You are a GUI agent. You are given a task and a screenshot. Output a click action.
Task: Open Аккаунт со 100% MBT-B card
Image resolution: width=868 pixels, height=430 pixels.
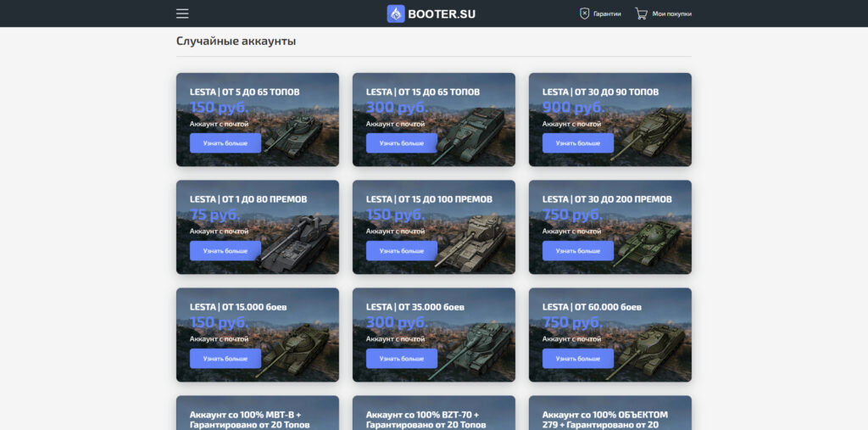258,413
